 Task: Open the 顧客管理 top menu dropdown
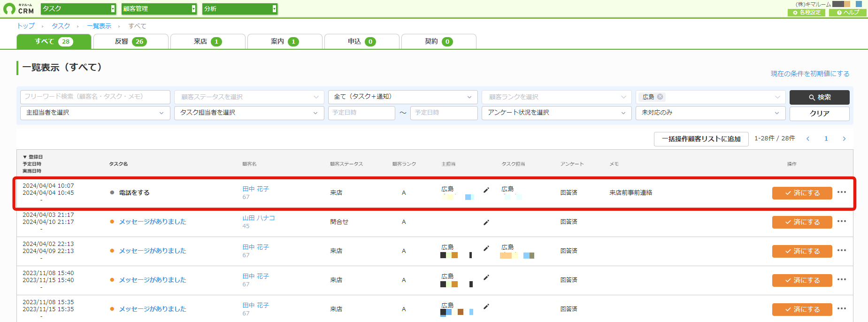click(x=159, y=8)
